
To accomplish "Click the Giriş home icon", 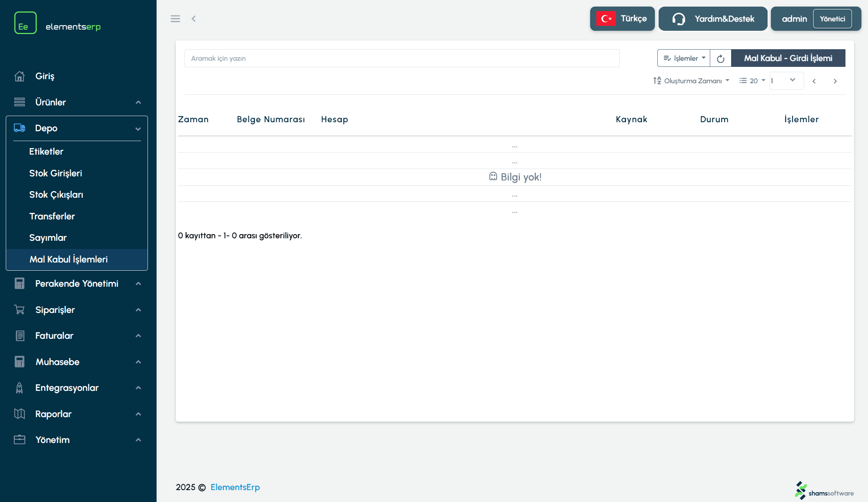I will 20,76.
